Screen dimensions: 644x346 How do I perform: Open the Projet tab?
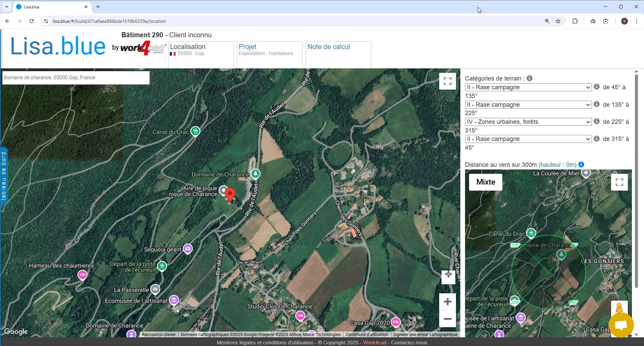point(270,55)
